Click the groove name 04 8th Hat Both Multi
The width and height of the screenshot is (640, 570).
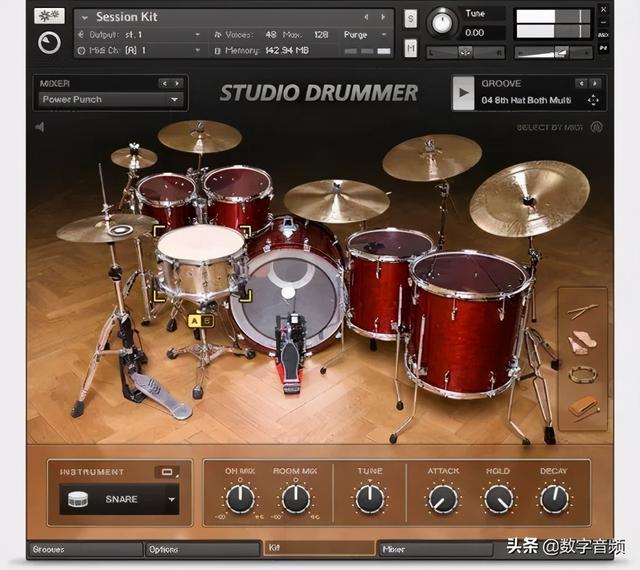coord(527,100)
